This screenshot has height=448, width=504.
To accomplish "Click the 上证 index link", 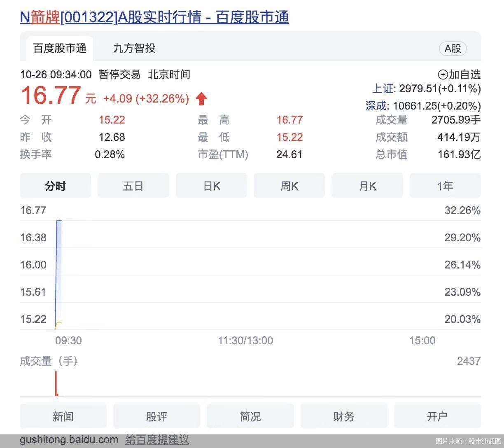I will point(382,89).
